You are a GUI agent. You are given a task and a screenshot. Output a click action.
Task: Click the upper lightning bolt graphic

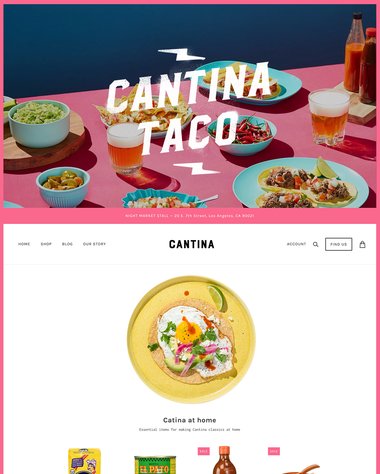click(181, 54)
